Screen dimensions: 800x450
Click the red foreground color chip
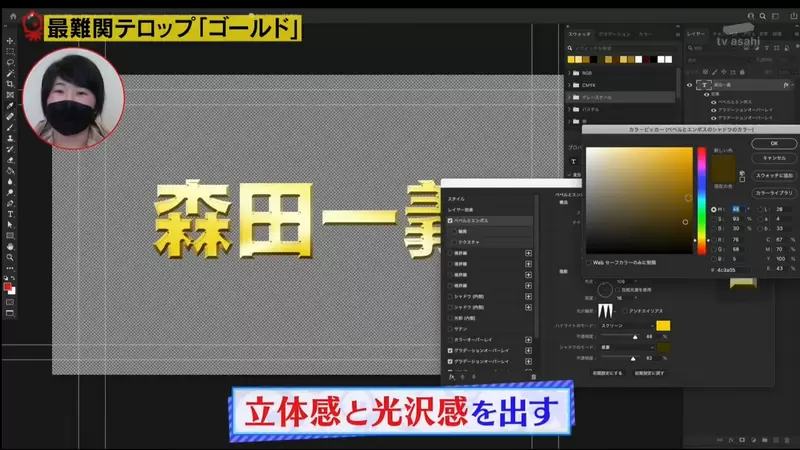[x=8, y=286]
